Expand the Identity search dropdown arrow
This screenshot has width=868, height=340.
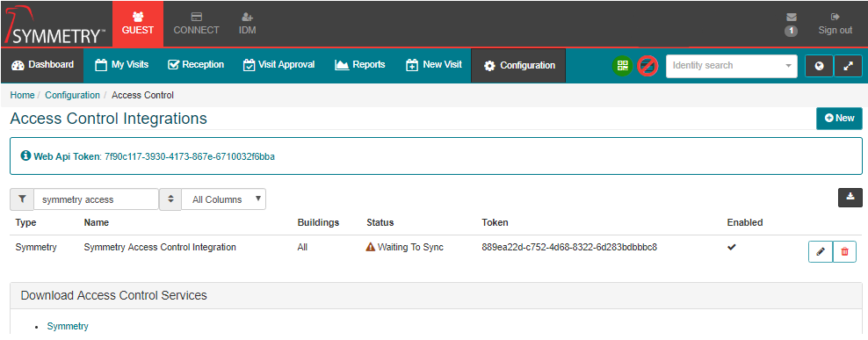point(788,66)
